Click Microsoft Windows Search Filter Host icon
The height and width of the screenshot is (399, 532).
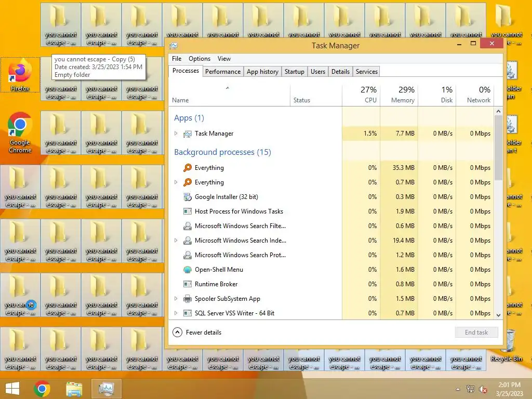[x=187, y=226]
